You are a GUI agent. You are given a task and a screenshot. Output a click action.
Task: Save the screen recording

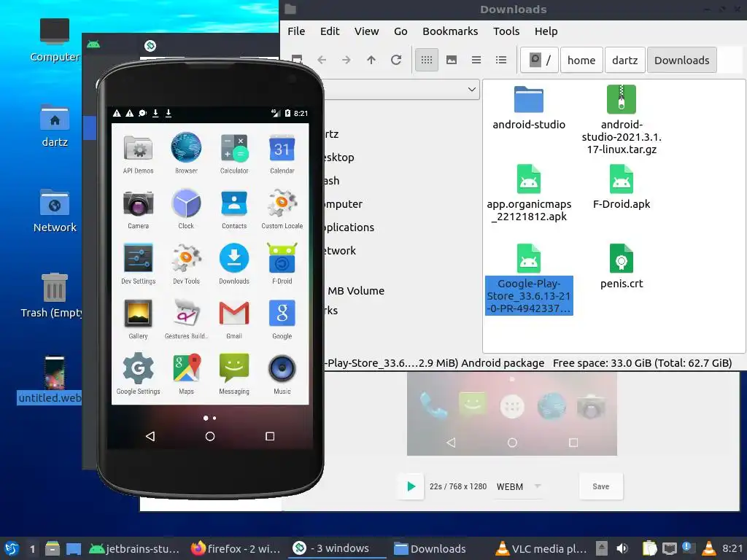601,486
